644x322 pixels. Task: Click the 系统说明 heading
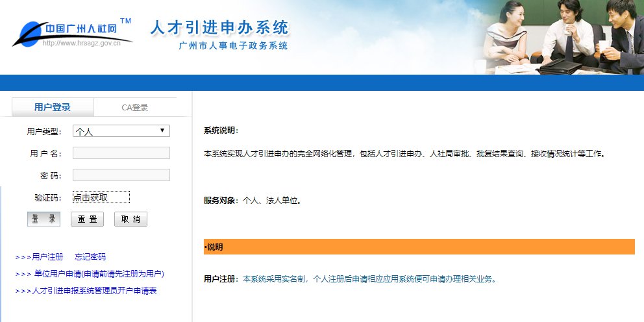coord(221,130)
